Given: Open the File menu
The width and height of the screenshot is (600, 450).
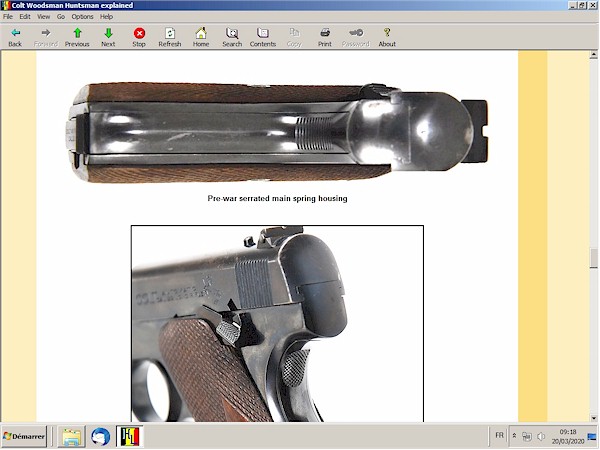Looking at the screenshot, I should coord(8,16).
